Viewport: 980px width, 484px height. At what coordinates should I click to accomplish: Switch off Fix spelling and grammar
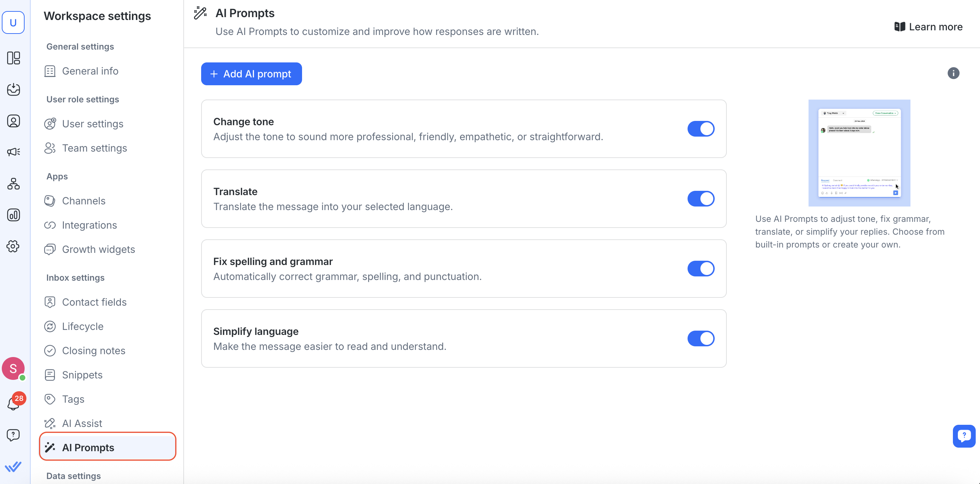700,269
